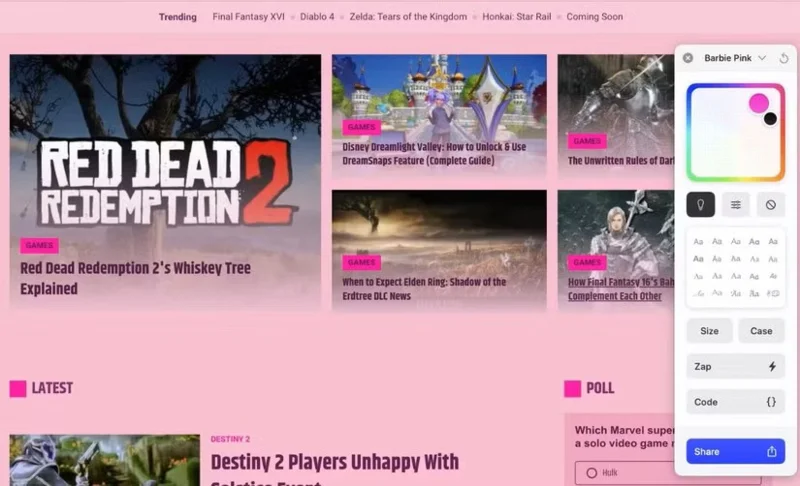Screen dimensions: 800x486
Task: Select Zelda: Tears of the Kingdom trending item
Action: 408,17
